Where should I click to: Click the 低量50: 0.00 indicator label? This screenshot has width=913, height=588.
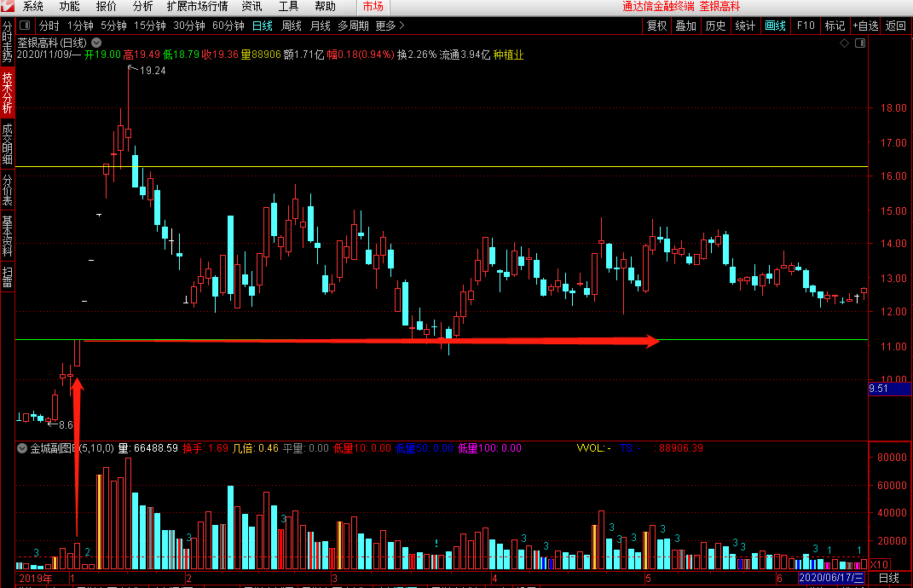[425, 448]
